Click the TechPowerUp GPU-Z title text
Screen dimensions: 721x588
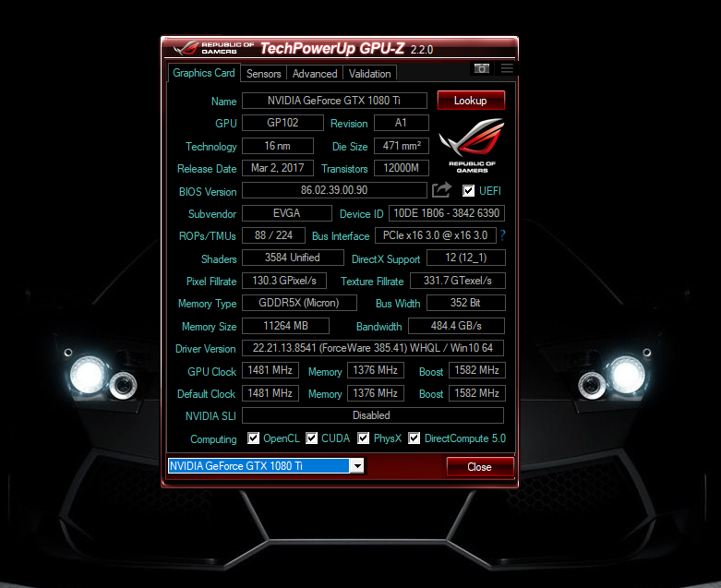(332, 48)
